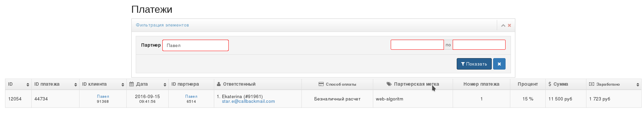Click the Способ оплаты card icon header

(x=321, y=84)
